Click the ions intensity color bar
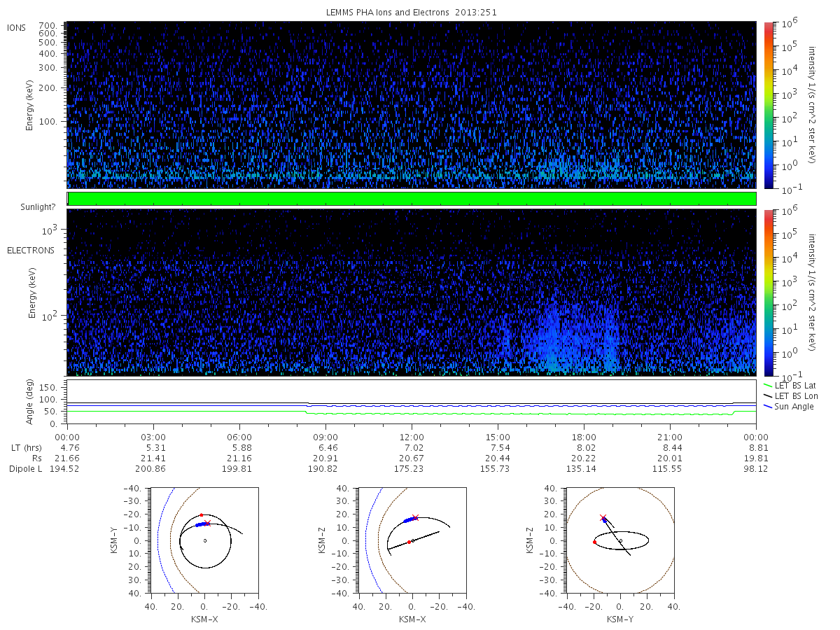 (768, 104)
